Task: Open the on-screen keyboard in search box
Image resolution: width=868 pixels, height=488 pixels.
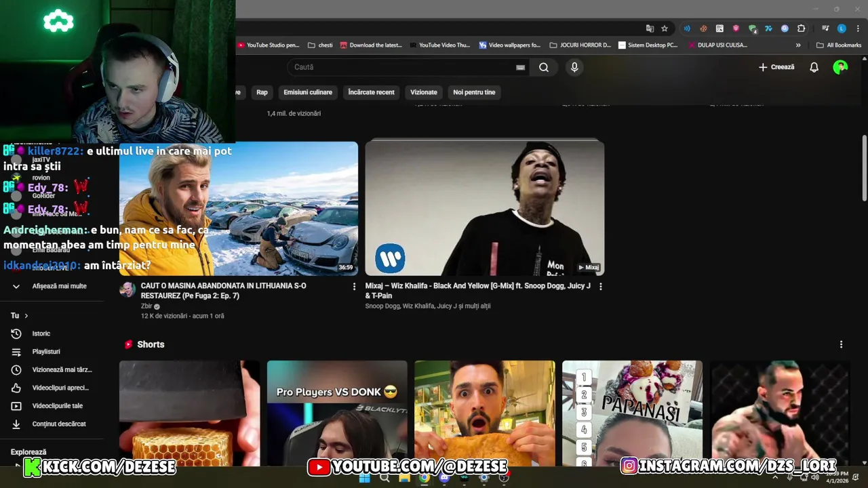Action: (520, 67)
